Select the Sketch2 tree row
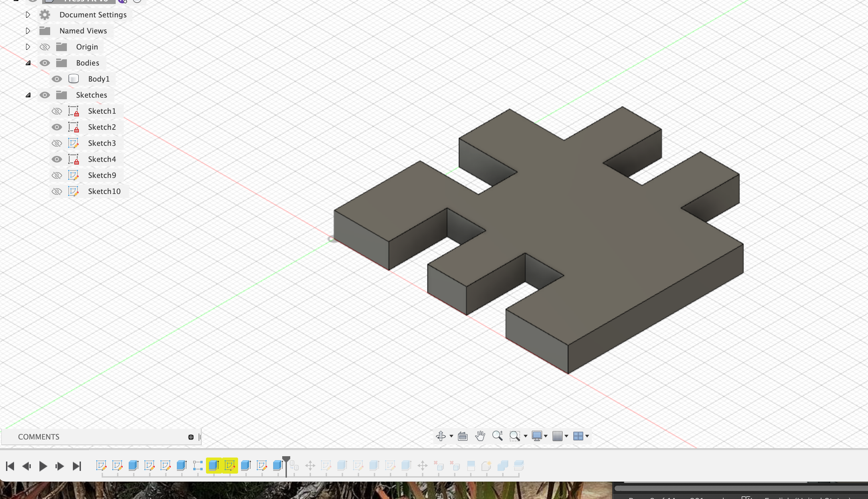This screenshot has height=499, width=868. click(87, 127)
